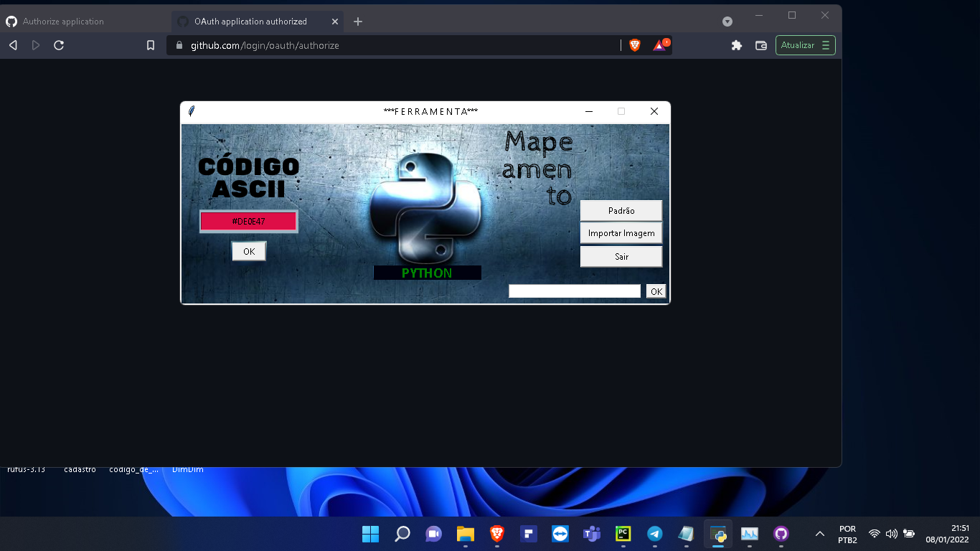Bookmark this page using the bookmark icon
Viewport: 980px width, 551px height.
[150, 45]
